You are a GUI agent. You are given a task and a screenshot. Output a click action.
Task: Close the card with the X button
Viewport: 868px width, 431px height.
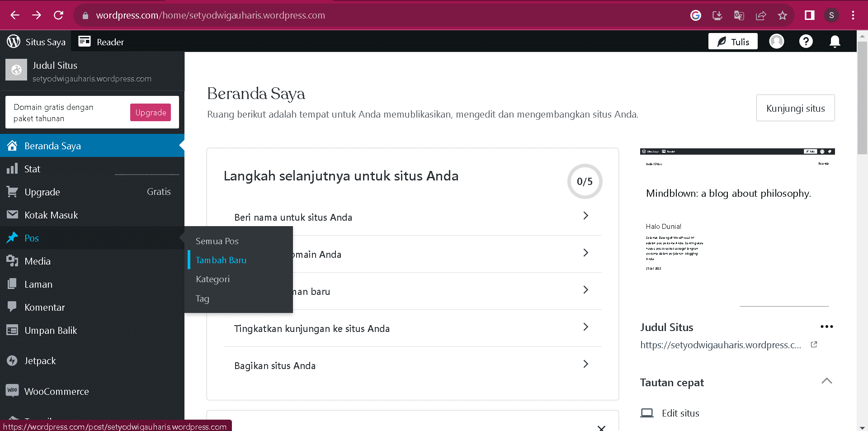(601, 428)
